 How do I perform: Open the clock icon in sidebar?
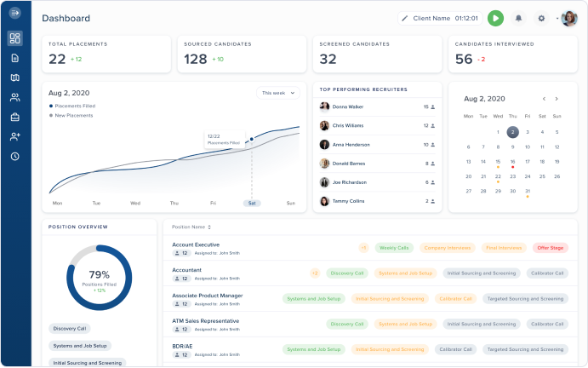click(15, 156)
